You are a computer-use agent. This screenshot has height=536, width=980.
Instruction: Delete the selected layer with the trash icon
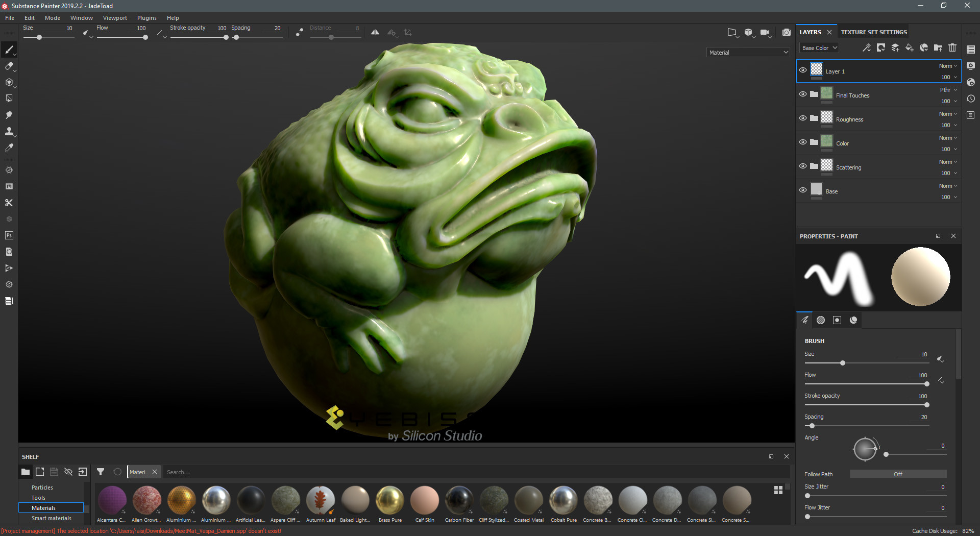(952, 47)
